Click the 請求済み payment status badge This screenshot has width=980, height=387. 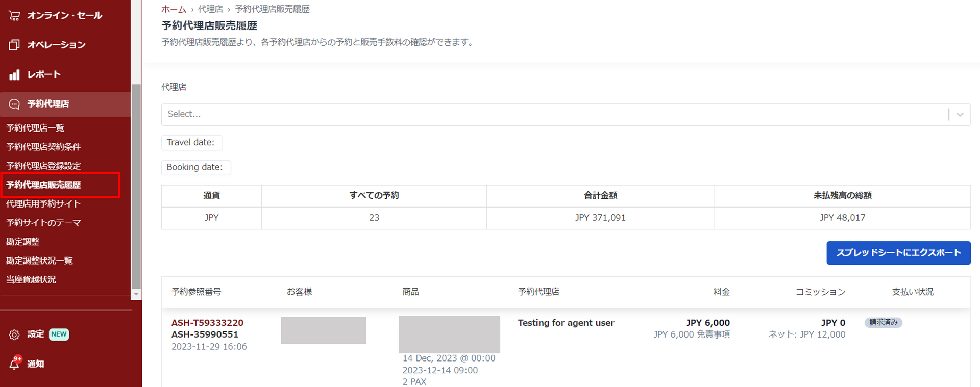click(883, 322)
